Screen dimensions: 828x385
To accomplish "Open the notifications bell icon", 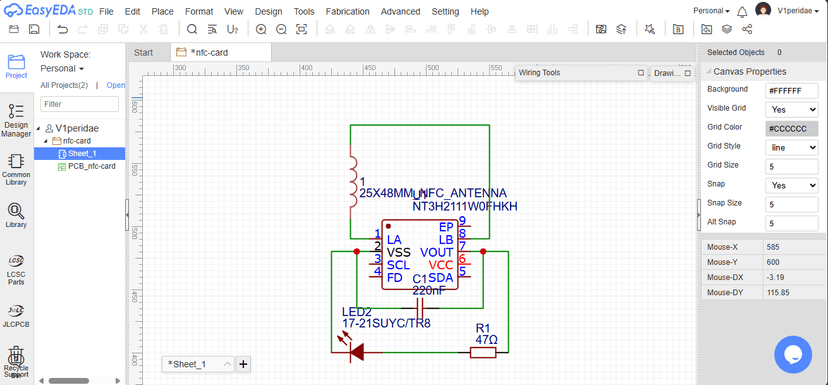I will (742, 12).
